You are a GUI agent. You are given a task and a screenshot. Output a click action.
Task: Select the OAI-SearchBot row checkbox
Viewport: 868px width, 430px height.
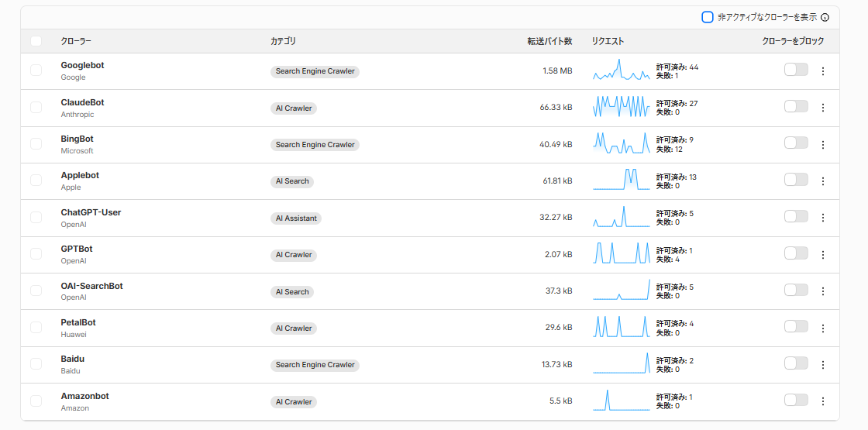tap(36, 291)
